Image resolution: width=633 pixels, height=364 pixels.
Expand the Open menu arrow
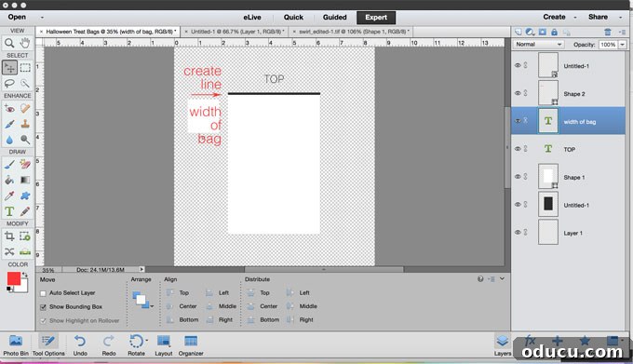pyautogui.click(x=42, y=18)
